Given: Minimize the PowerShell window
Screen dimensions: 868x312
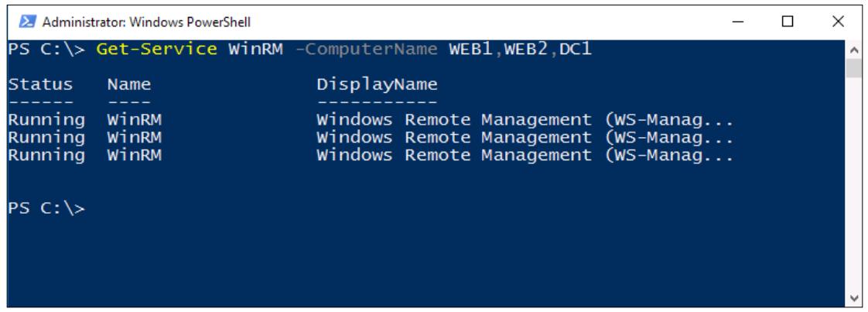Looking at the screenshot, I should coord(736,22).
